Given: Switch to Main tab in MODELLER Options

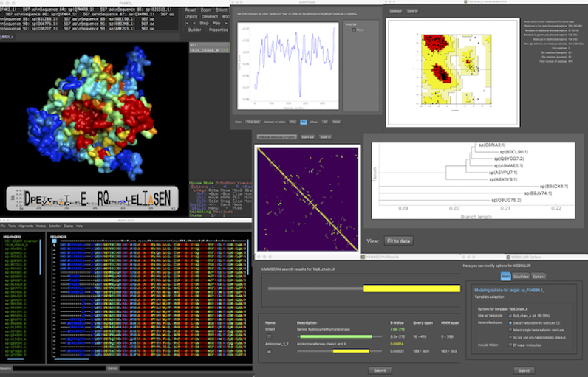Looking at the screenshot, I should coord(506,277).
